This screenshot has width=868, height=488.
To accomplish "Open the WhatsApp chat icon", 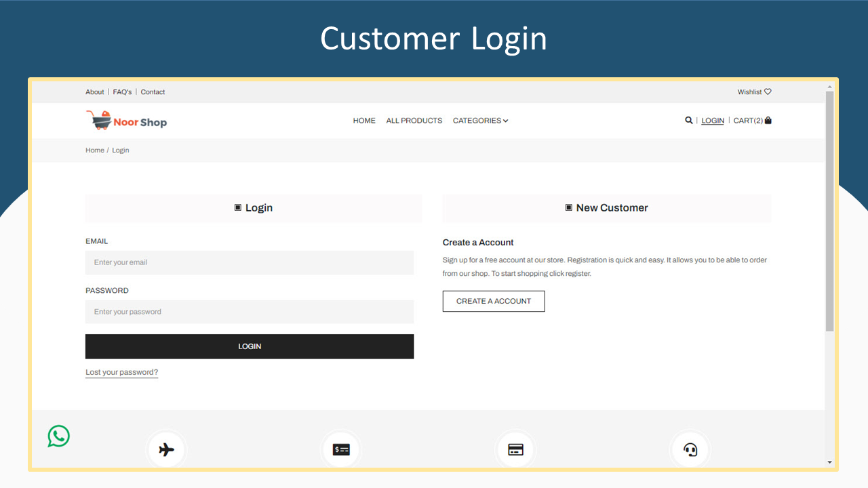I will pyautogui.click(x=58, y=436).
